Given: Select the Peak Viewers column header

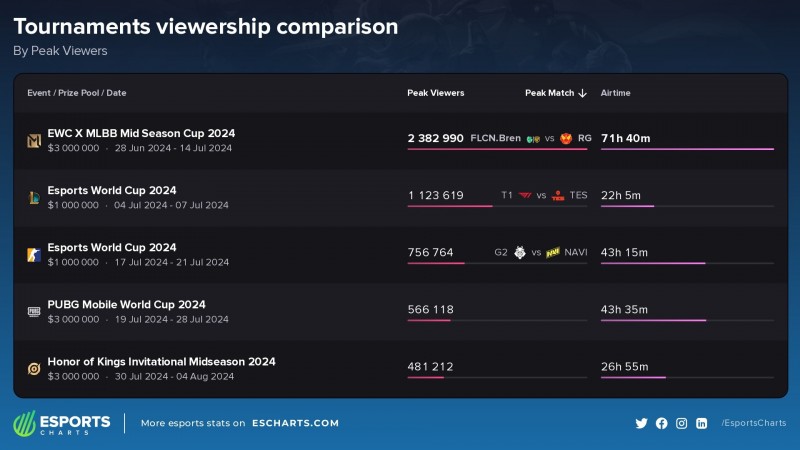Looking at the screenshot, I should [435, 93].
